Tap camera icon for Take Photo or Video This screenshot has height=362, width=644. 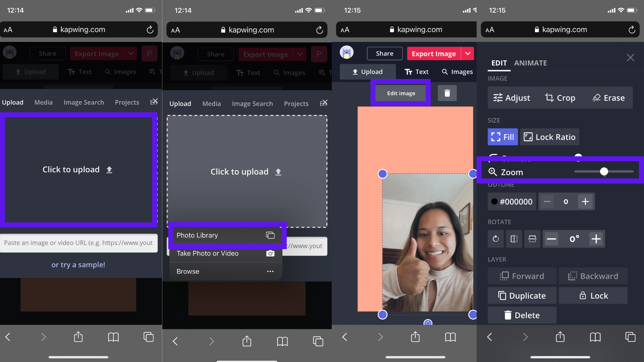(270, 253)
